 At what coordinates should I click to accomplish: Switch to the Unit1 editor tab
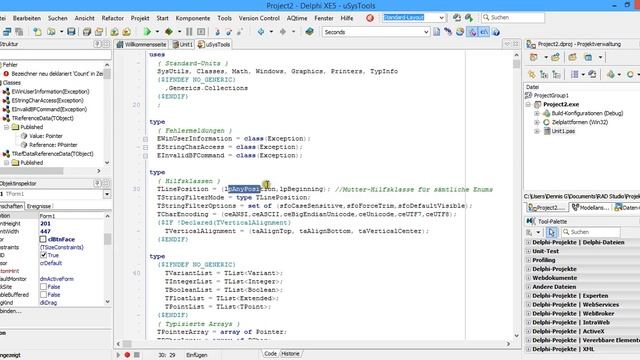pyautogui.click(x=182, y=44)
